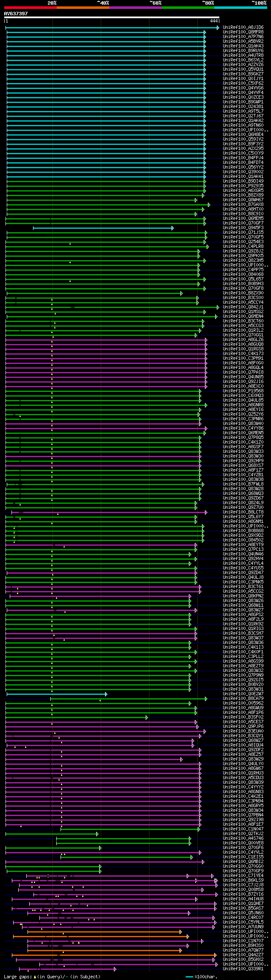Open hit UniRef100_Q1AK43
This screenshot has height=980, width=271.
tap(243, 46)
